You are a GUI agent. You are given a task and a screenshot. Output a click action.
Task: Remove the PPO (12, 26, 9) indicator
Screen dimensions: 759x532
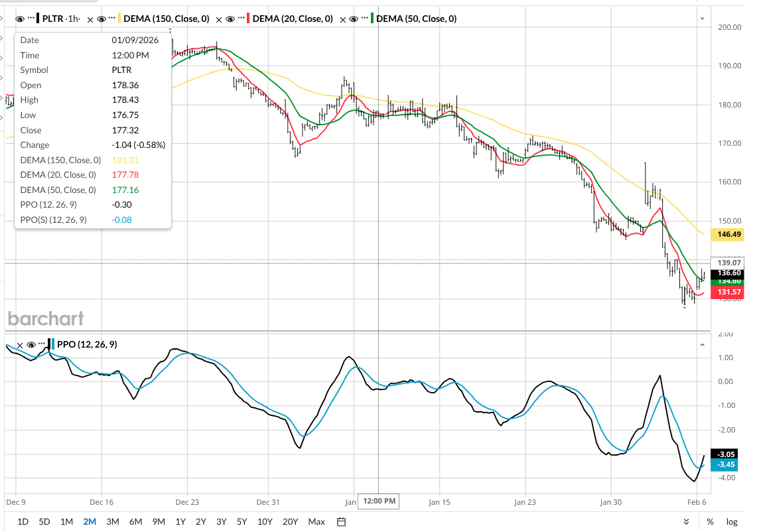coord(20,345)
